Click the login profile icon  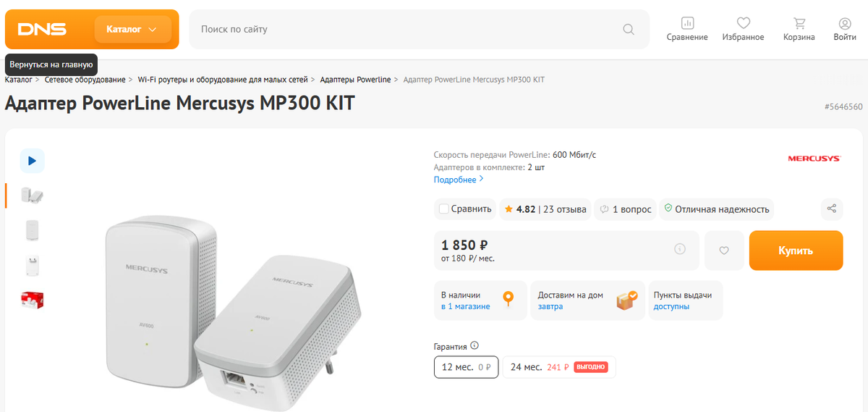845,23
